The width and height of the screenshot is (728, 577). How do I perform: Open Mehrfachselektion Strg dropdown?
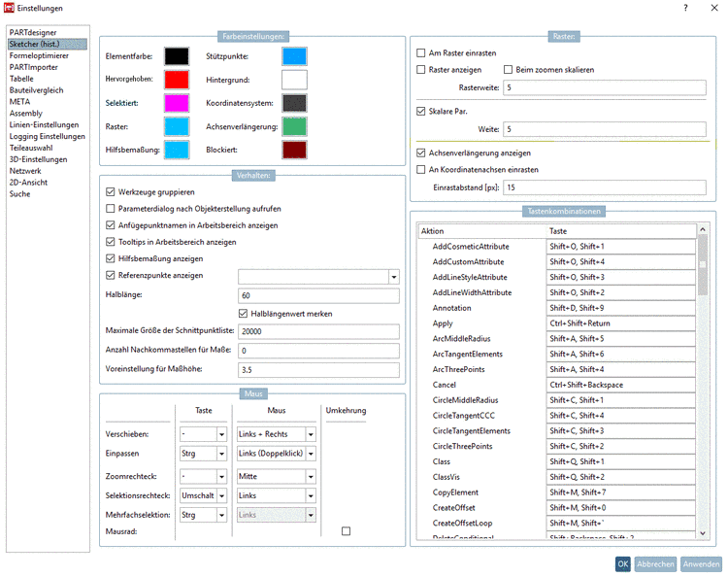[x=221, y=515]
